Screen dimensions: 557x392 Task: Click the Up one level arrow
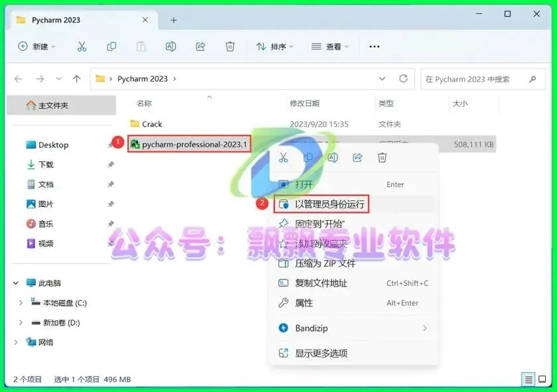(77, 79)
